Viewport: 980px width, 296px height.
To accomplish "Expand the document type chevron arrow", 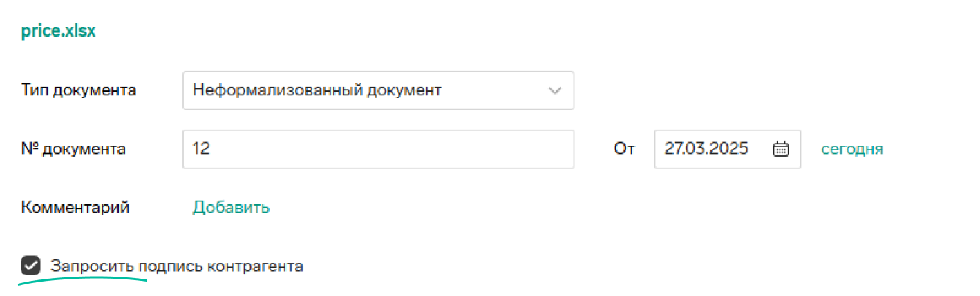I will [555, 90].
